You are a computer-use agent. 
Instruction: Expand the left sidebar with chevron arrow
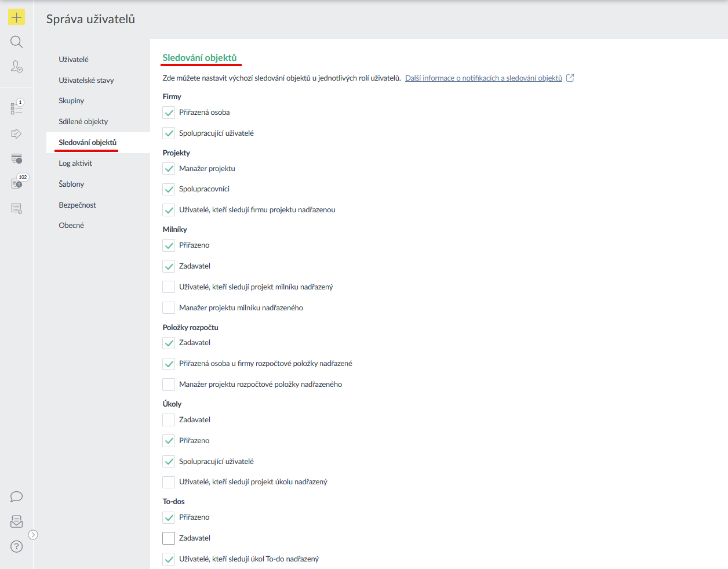[33, 535]
